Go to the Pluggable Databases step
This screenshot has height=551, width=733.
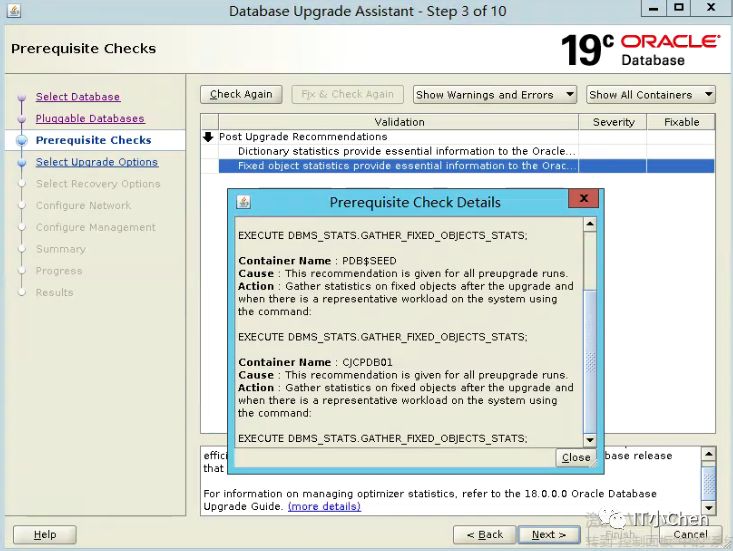(90, 119)
